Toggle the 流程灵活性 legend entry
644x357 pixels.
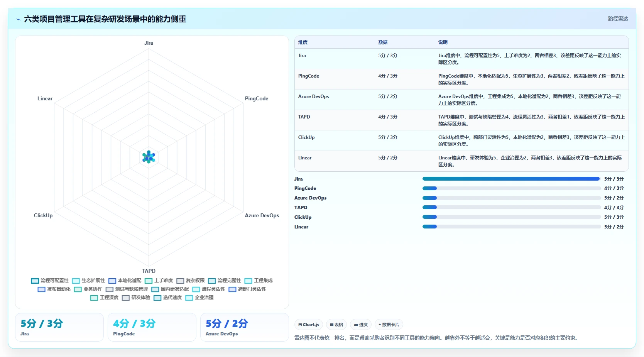(209, 289)
